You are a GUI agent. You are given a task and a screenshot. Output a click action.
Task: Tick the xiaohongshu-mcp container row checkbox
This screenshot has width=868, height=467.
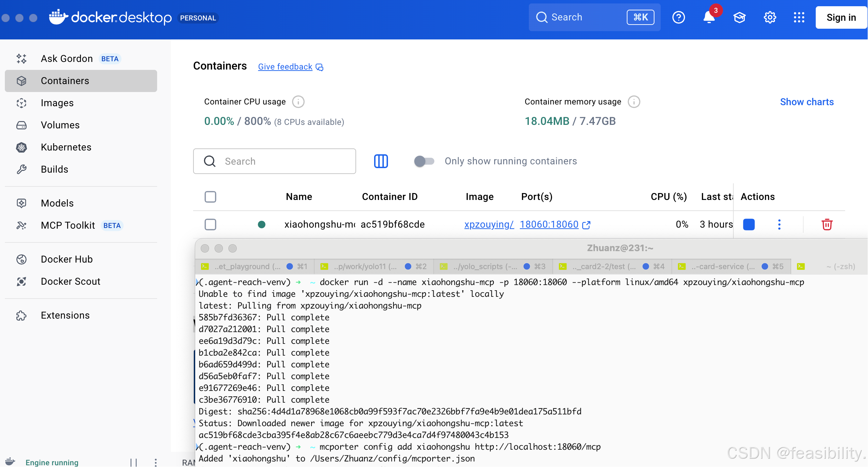(x=210, y=225)
